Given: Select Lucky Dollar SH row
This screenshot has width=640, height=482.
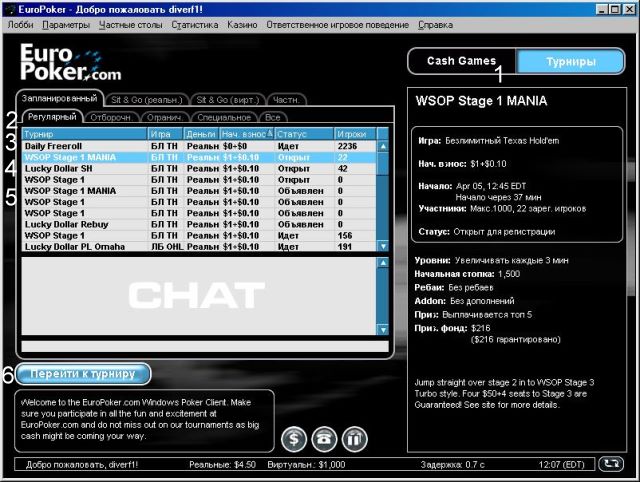Looking at the screenshot, I should pyautogui.click(x=199, y=169).
